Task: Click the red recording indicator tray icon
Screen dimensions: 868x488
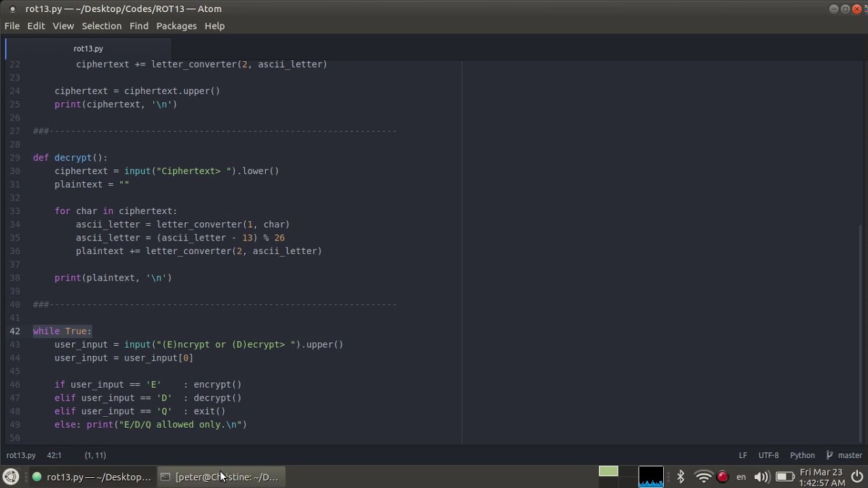Action: (722, 477)
